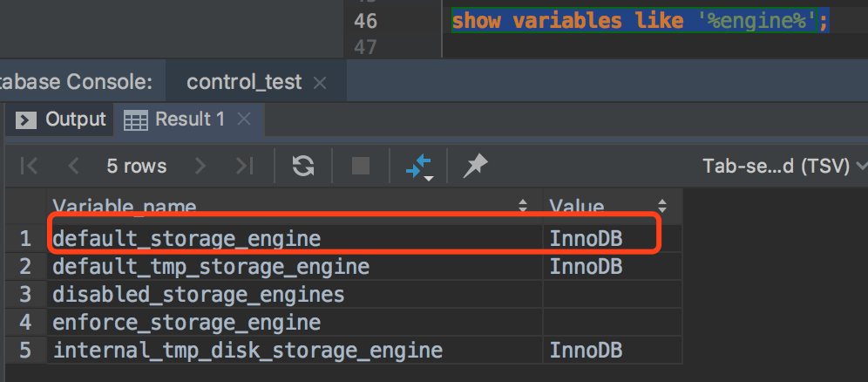The height and width of the screenshot is (382, 868).
Task: Select row number 3 header
Action: click(25, 294)
